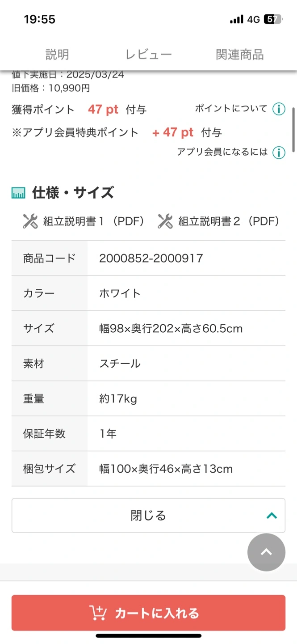Tap cart icon on カートに入れる button
Image resolution: width=297 pixels, height=644 pixels.
97,613
